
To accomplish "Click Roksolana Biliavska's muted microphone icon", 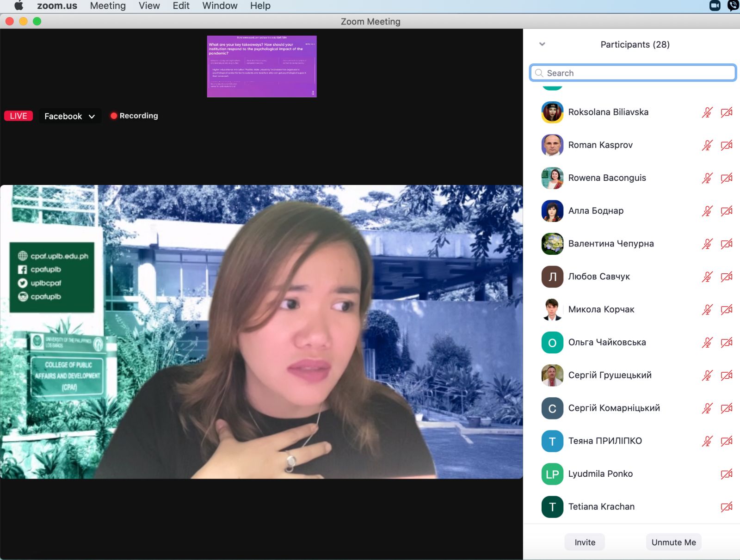I will pos(707,112).
